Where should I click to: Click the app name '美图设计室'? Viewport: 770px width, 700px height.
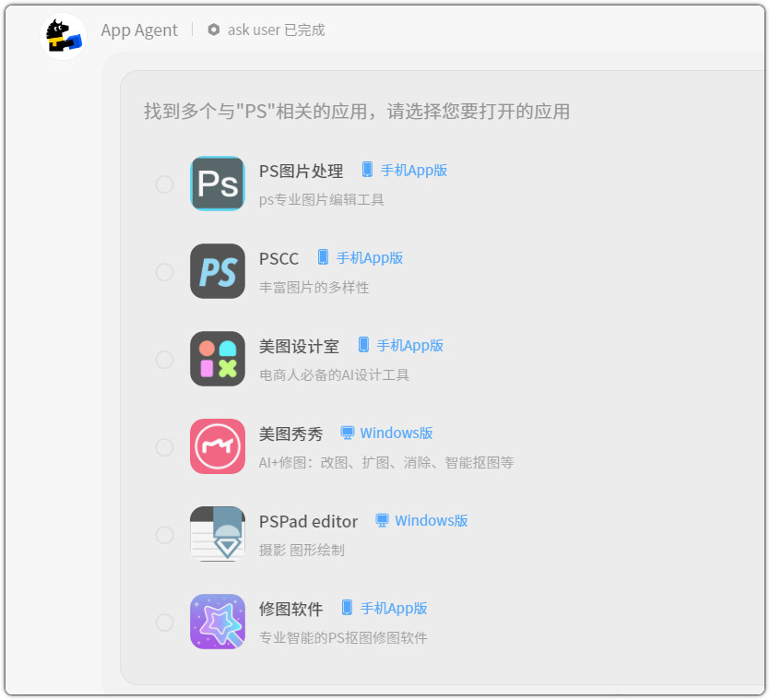click(x=299, y=347)
